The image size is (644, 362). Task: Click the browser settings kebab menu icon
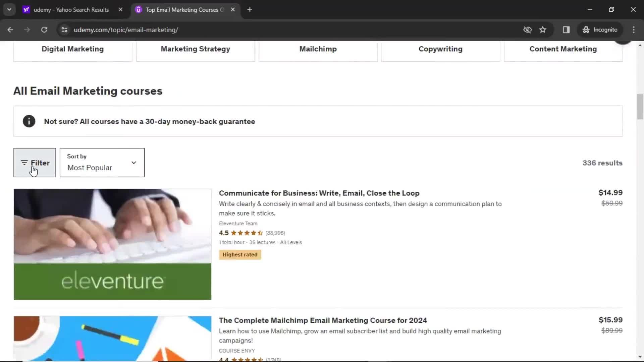coord(634,29)
